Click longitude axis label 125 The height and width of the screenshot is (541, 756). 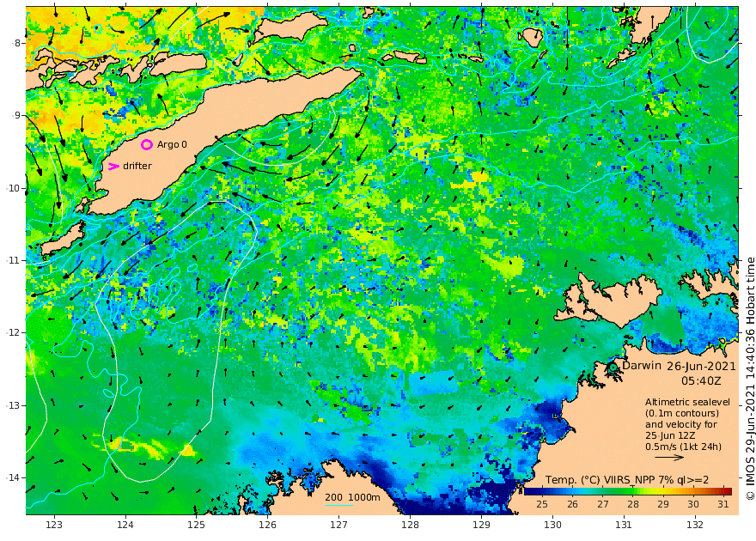196,525
